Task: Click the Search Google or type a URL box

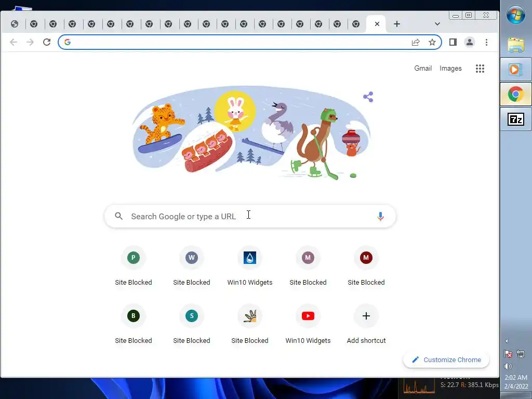Action: 250,216
